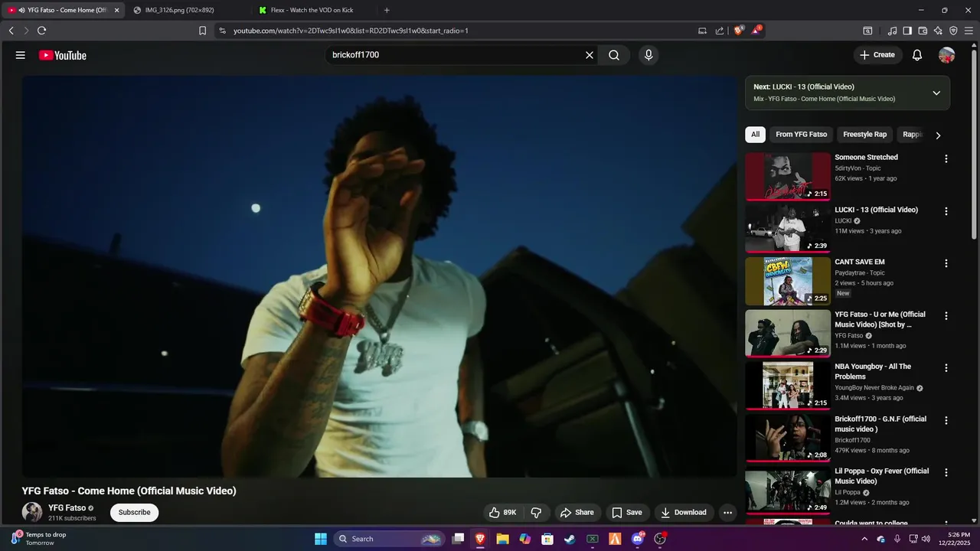The width and height of the screenshot is (980, 551).
Task: Click the browser address bar URL
Action: (351, 31)
